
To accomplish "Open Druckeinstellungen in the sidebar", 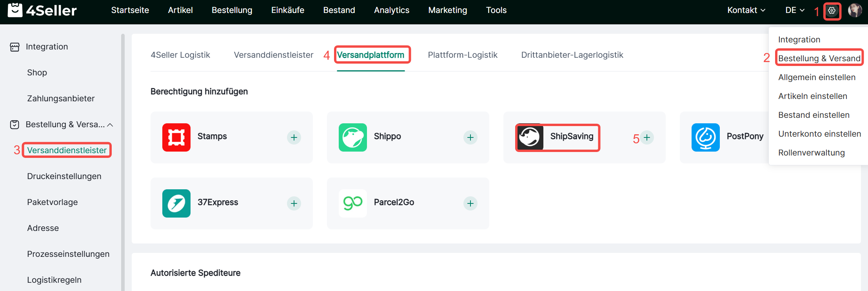I will pos(64,176).
